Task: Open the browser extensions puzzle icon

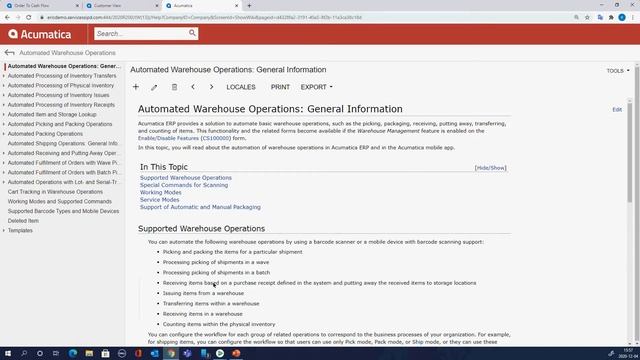Action: click(611, 18)
